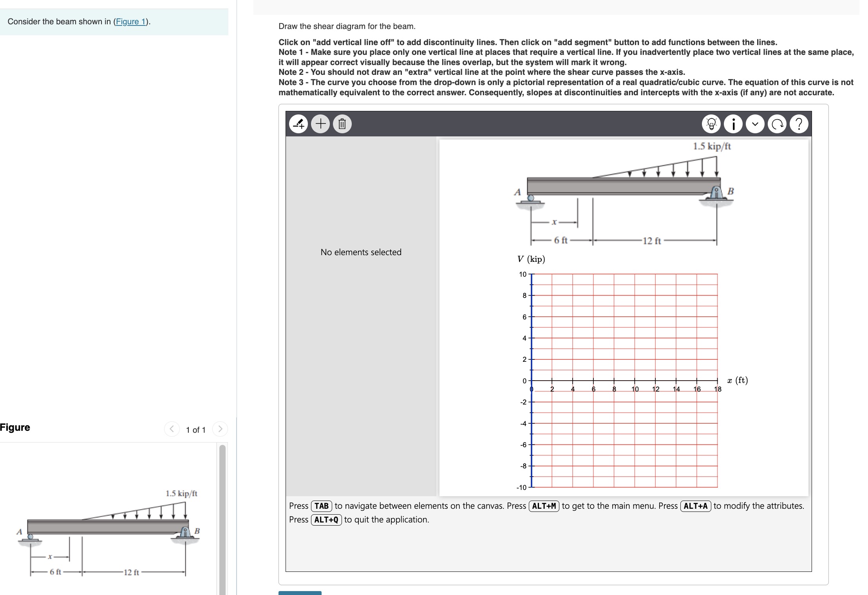
Task: Click the blue submit button at bottom
Action: point(299,593)
